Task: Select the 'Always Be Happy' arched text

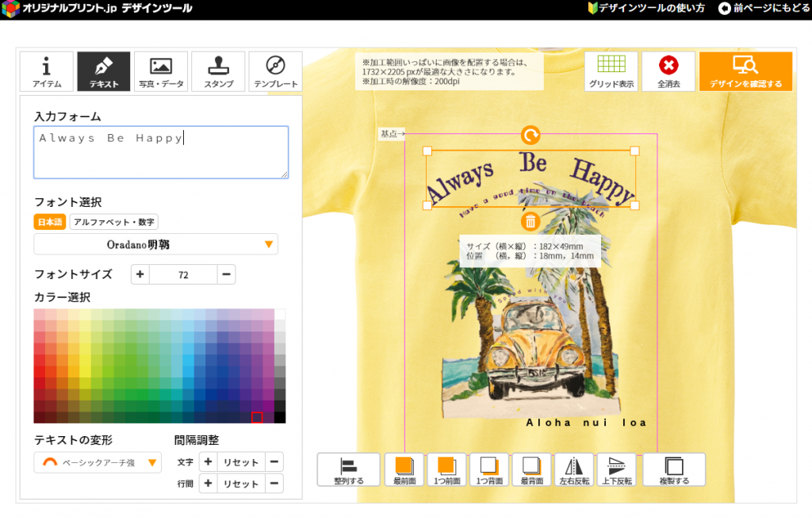Action: point(530,177)
